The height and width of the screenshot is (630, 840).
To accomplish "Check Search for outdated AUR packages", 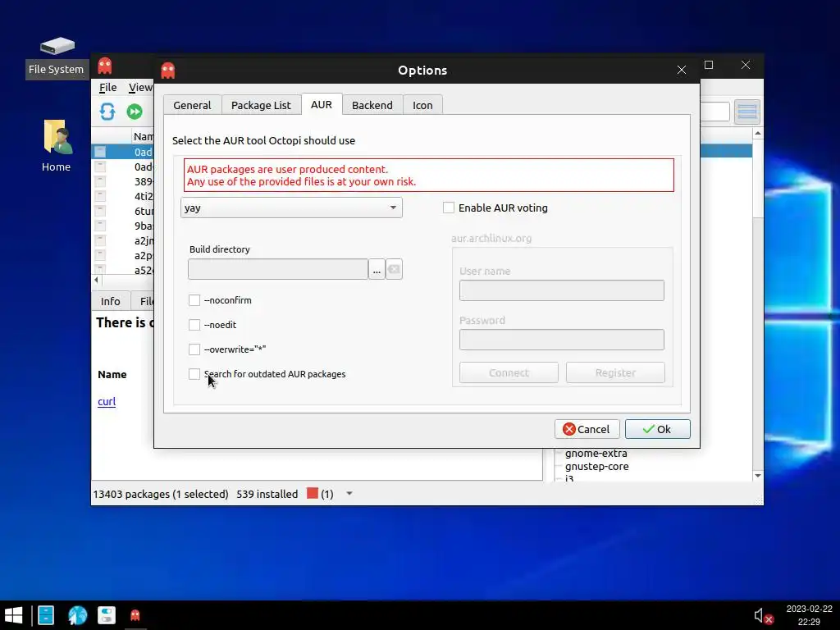I will click(194, 374).
